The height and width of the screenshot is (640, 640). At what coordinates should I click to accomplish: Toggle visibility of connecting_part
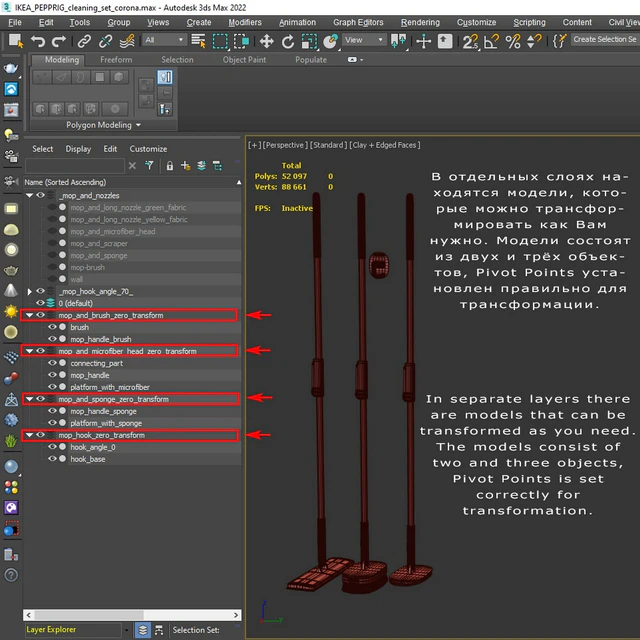(x=52, y=363)
